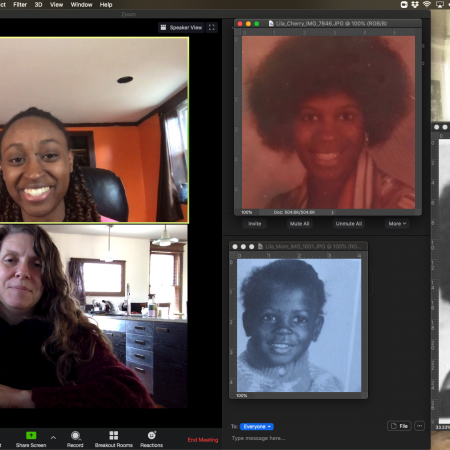Click the Lila_Cherry_IMG_7846.JPG window title

click(x=331, y=23)
